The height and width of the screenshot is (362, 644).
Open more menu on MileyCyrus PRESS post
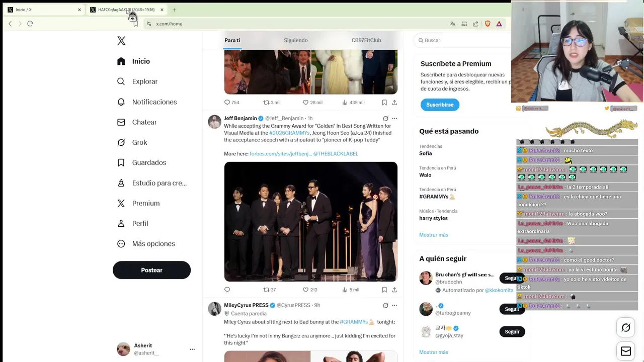(394, 305)
